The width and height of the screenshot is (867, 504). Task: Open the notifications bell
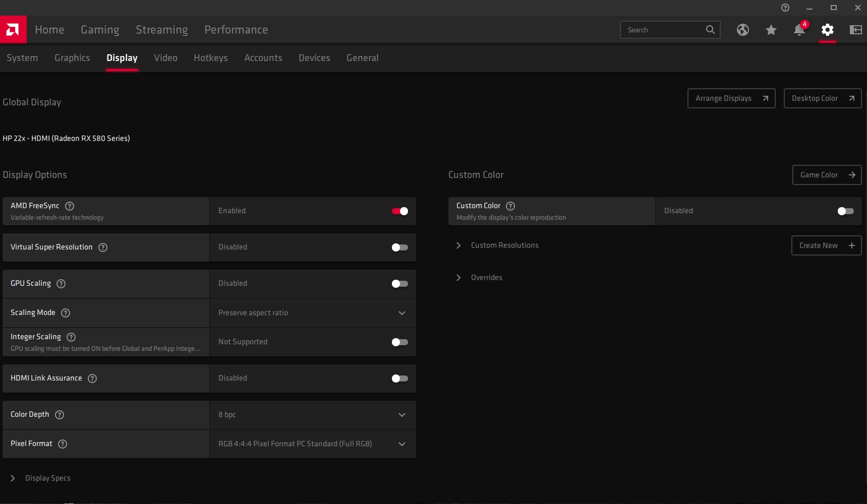[799, 30]
